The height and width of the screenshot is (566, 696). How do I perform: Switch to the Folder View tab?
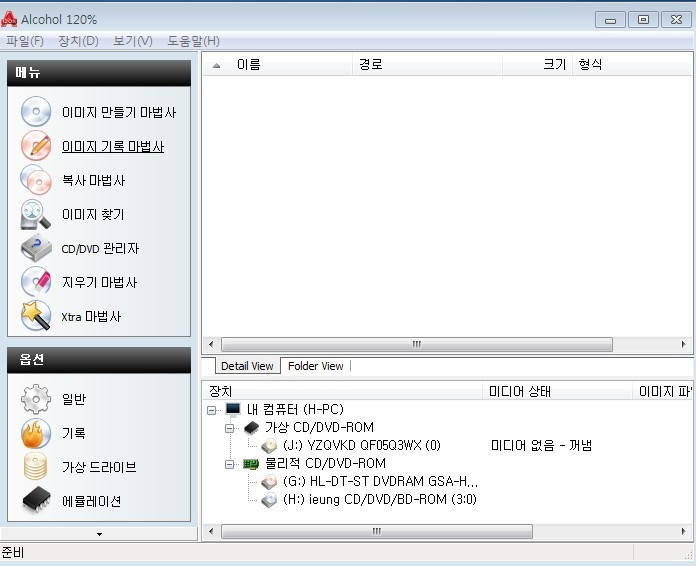(316, 366)
